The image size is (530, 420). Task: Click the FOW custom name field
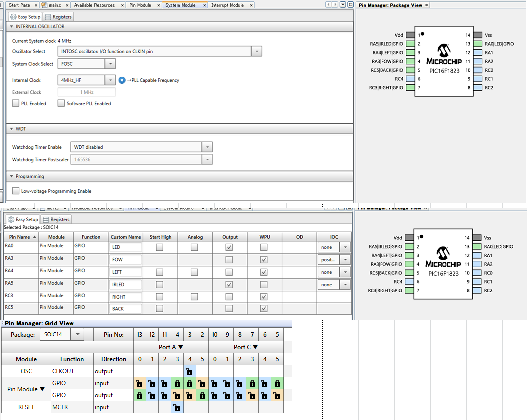[x=125, y=260]
